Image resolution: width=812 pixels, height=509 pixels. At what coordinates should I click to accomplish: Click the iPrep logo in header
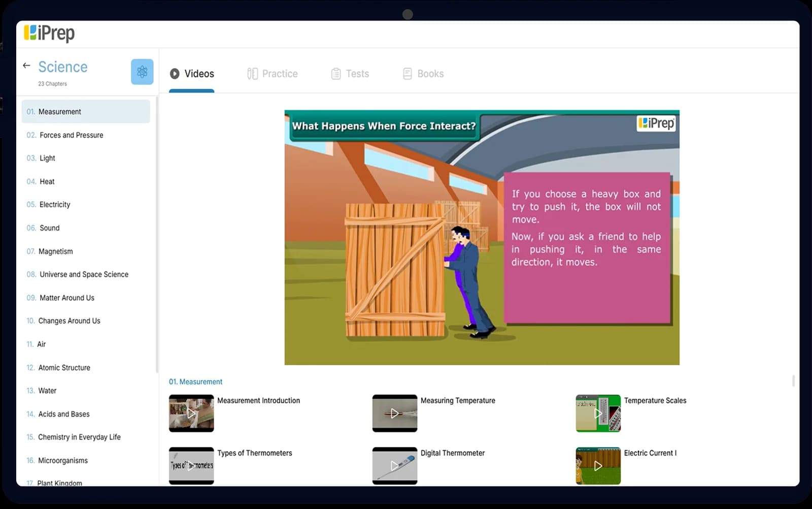click(x=49, y=34)
